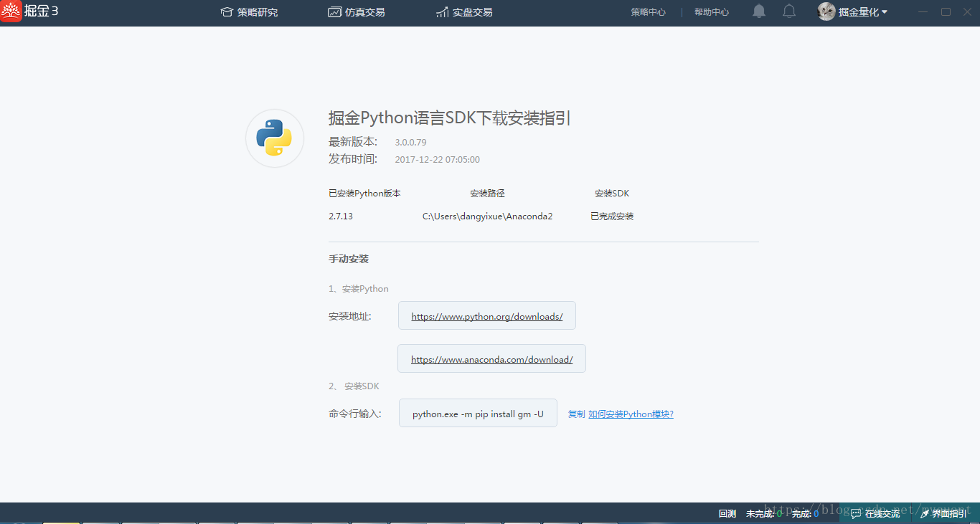This screenshot has height=524, width=980.
Task: Open the python.org downloads link
Action: click(x=487, y=316)
